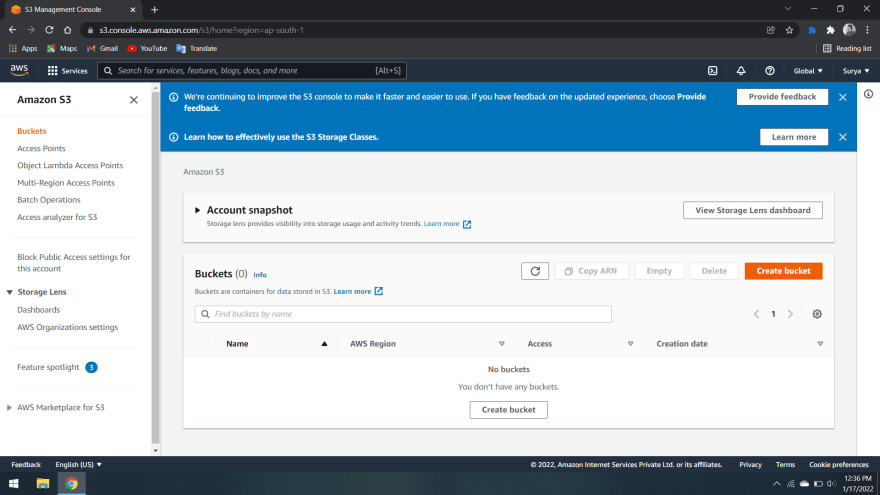This screenshot has height=495, width=880.
Task: Launch the CloudShell terminal icon
Action: point(712,71)
